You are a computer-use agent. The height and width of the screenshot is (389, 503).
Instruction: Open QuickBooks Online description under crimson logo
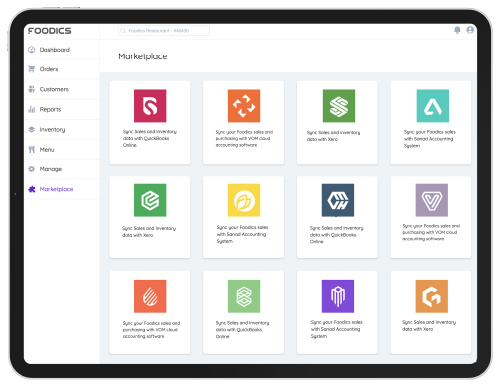150,138
